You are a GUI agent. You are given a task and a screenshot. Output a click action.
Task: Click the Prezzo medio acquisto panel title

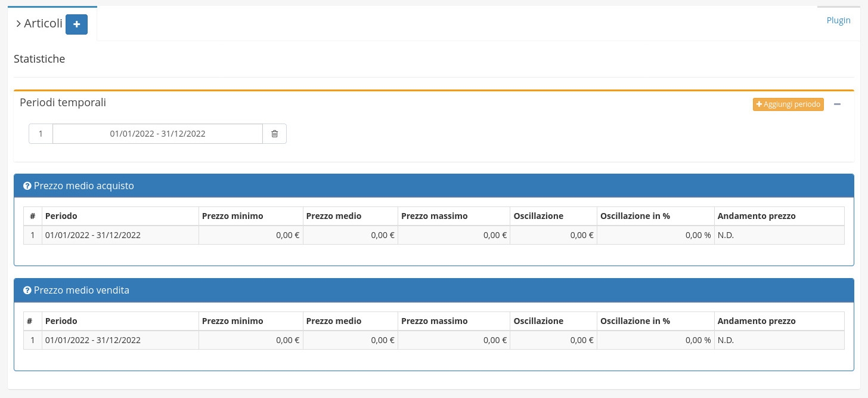[x=83, y=186]
